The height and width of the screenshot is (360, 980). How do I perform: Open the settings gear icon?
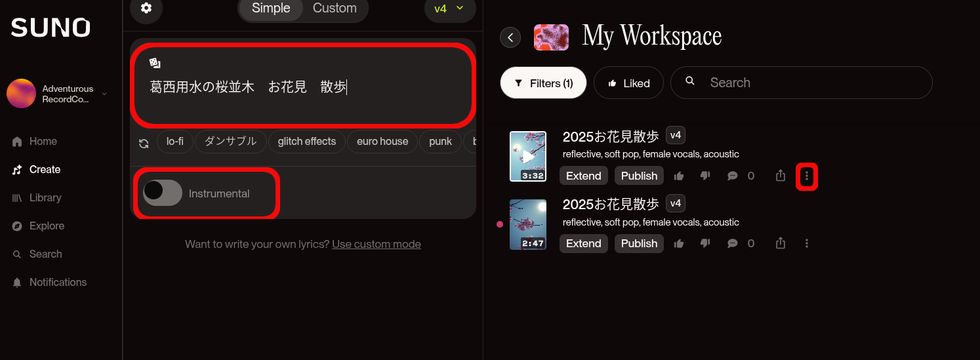coord(146,9)
